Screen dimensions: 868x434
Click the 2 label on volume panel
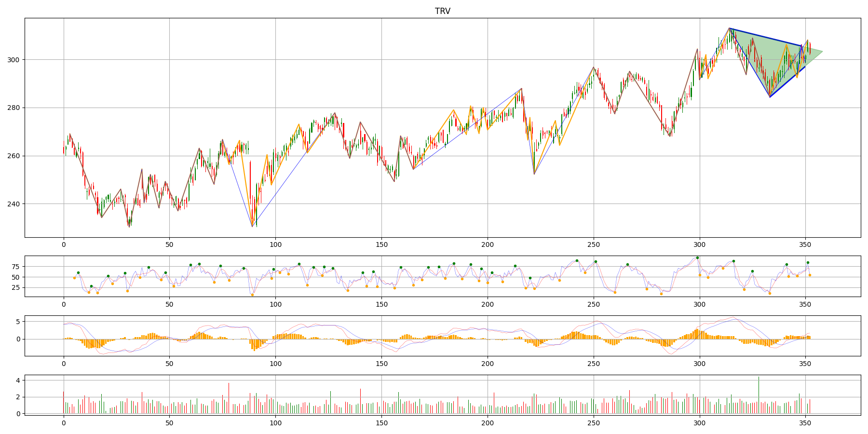tap(19, 397)
